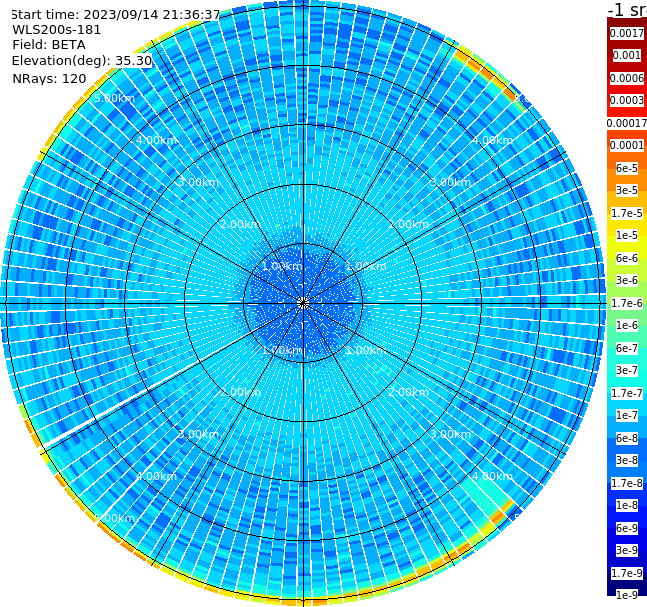Click the Elevation(deg): 35.30 text
This screenshot has height=607, width=647.
point(82,61)
